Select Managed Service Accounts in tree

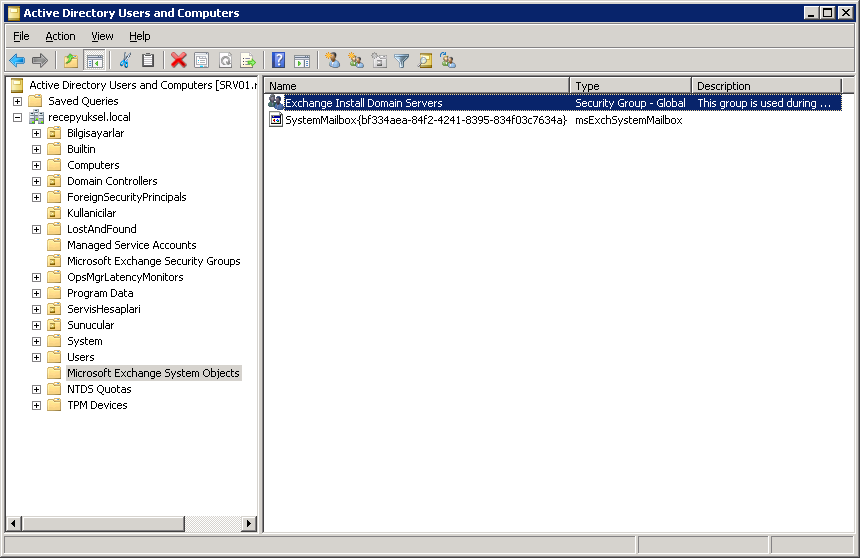point(132,245)
